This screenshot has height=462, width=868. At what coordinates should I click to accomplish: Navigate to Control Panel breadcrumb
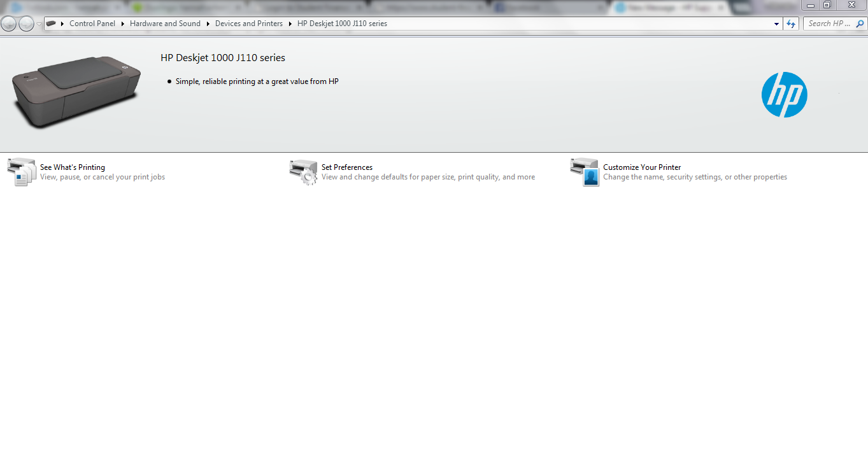pos(92,24)
